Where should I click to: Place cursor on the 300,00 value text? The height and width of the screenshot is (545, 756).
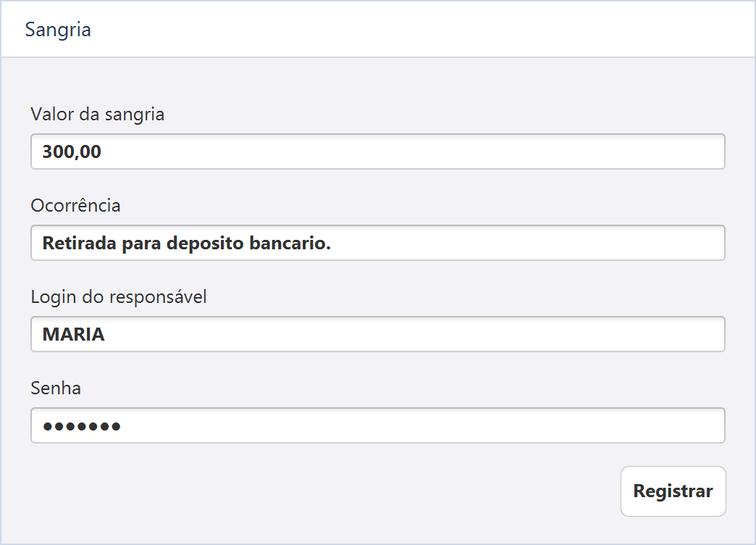click(x=72, y=152)
